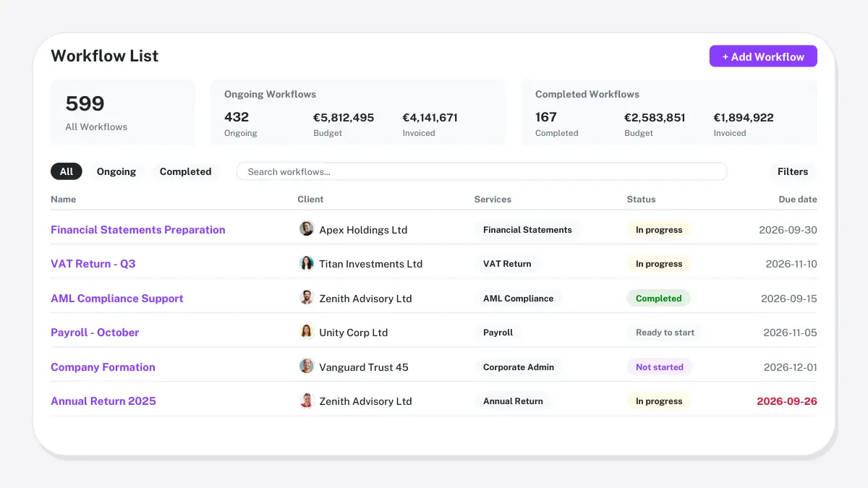
Task: Click the Due date column header
Action: click(798, 199)
